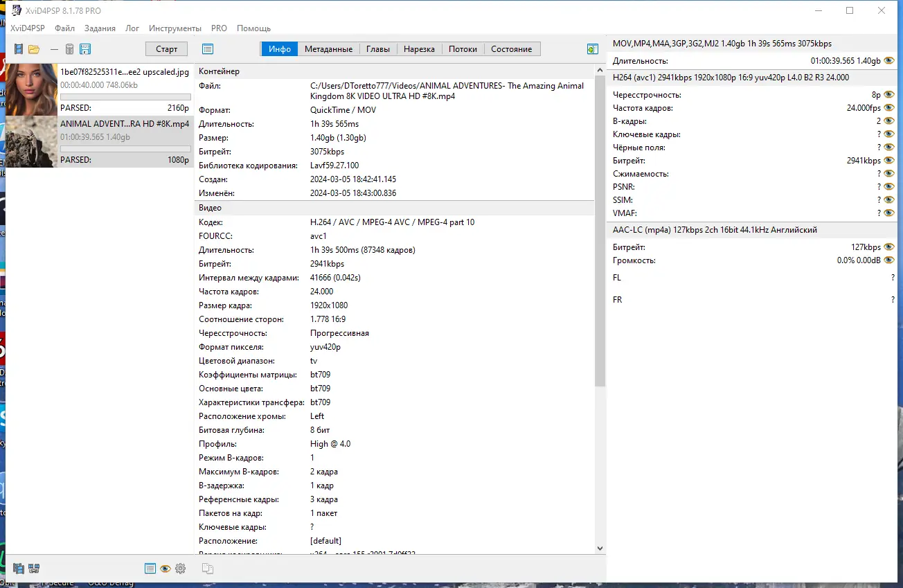Select the woman portrait thumbnail in file list
This screenshot has height=588, width=903.
coord(31,89)
